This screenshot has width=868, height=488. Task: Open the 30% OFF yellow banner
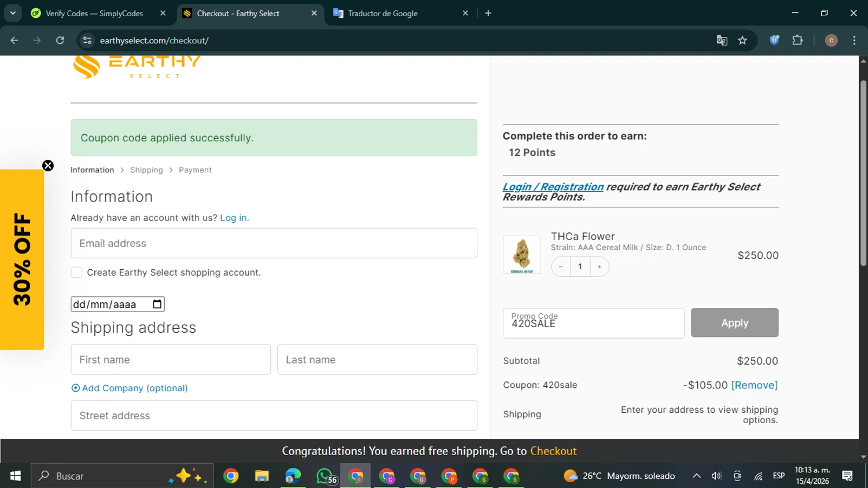pyautogui.click(x=22, y=259)
